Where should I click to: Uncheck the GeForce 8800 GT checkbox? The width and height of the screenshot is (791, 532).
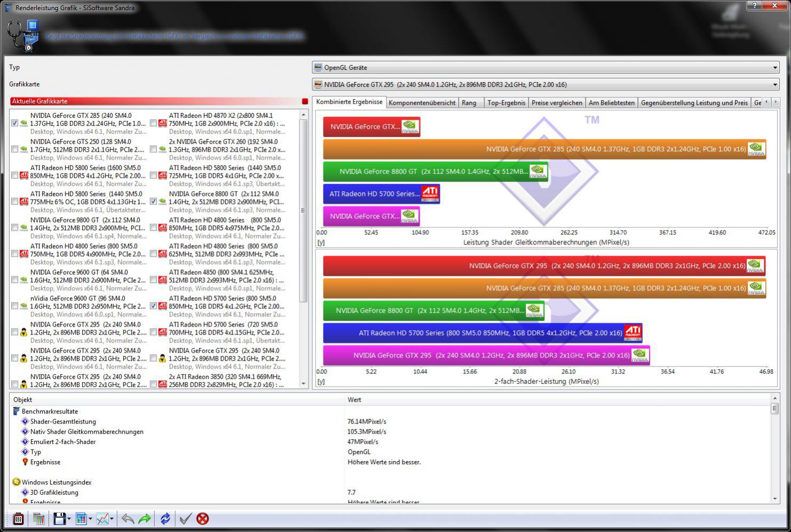coord(154,202)
